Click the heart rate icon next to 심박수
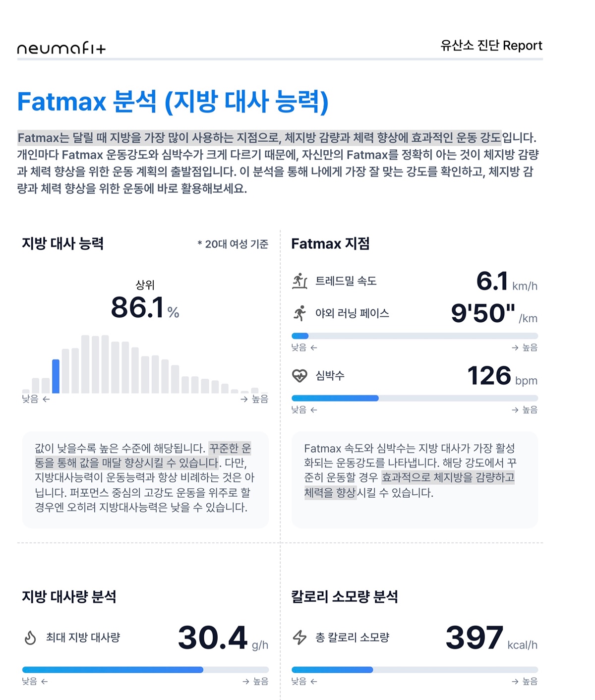Viewport: 595px width, 700px height. click(x=299, y=376)
